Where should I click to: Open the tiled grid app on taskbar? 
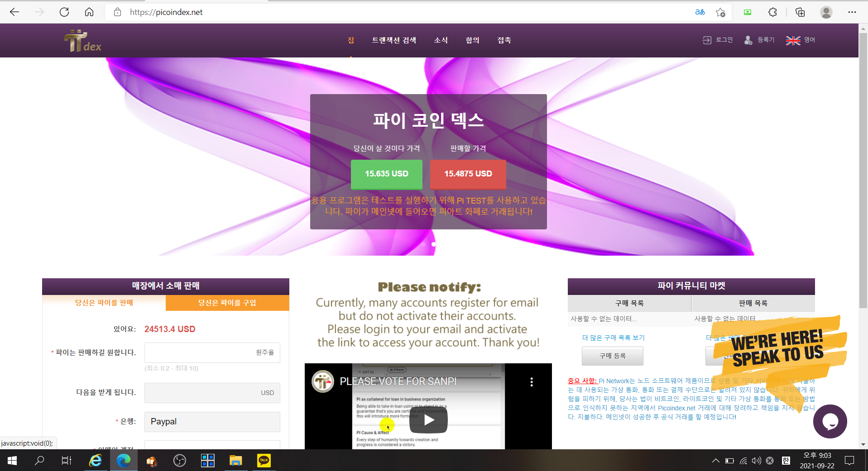click(x=208, y=461)
